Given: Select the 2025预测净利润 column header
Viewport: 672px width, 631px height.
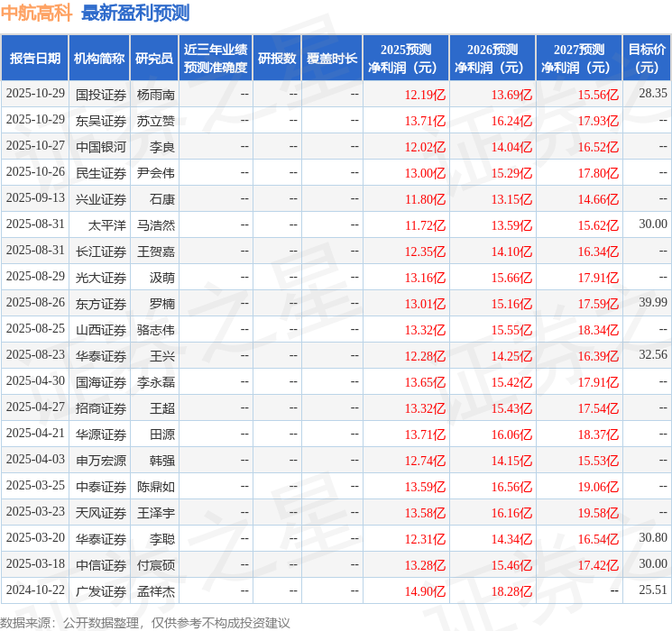Looking at the screenshot, I should 406,58.
